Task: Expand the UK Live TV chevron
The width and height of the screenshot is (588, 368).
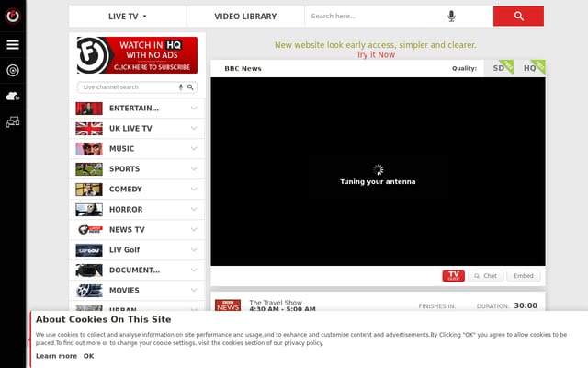Action: 194,129
